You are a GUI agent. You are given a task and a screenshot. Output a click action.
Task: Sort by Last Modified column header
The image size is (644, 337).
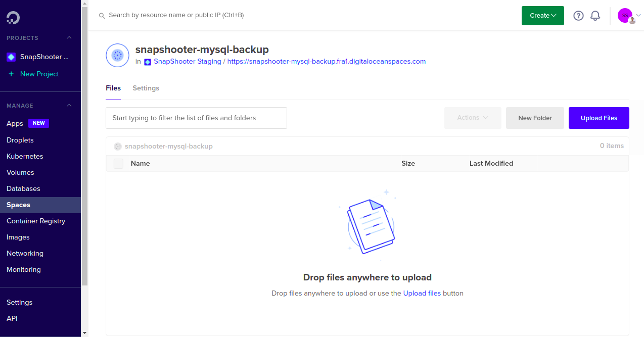491,163
